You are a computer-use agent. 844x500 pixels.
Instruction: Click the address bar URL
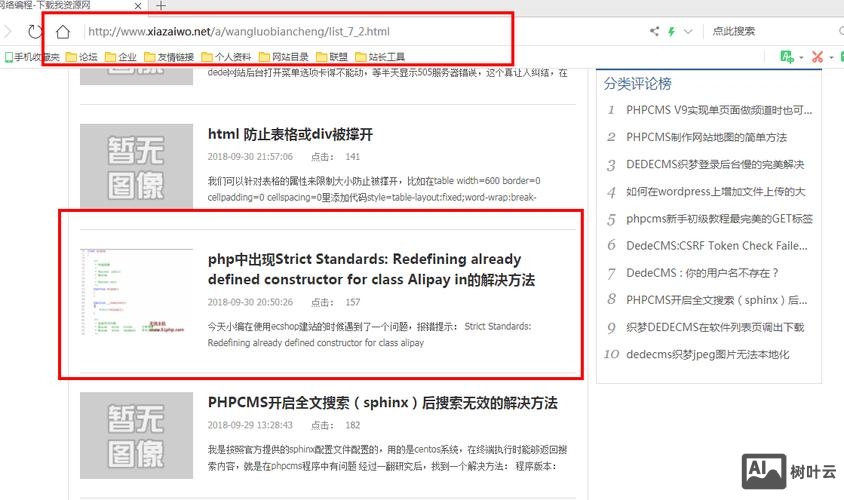coord(239,32)
